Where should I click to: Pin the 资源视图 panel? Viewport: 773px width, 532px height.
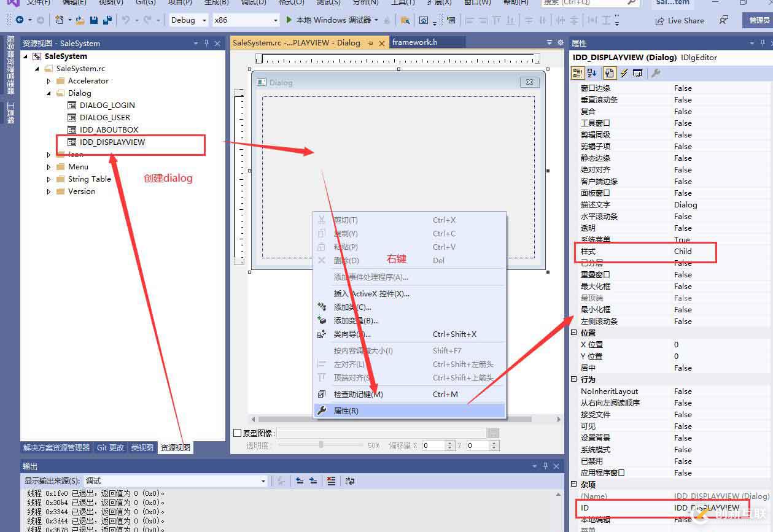[206, 44]
